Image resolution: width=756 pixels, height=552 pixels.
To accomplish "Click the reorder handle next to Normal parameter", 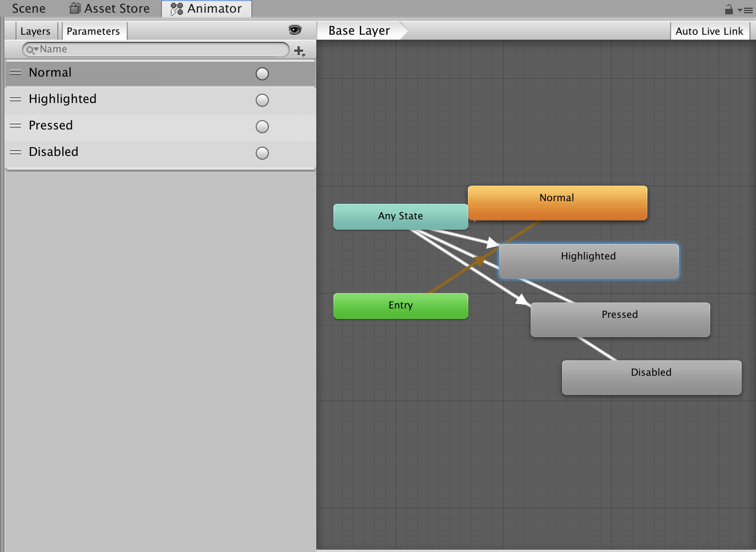I will pyautogui.click(x=15, y=73).
